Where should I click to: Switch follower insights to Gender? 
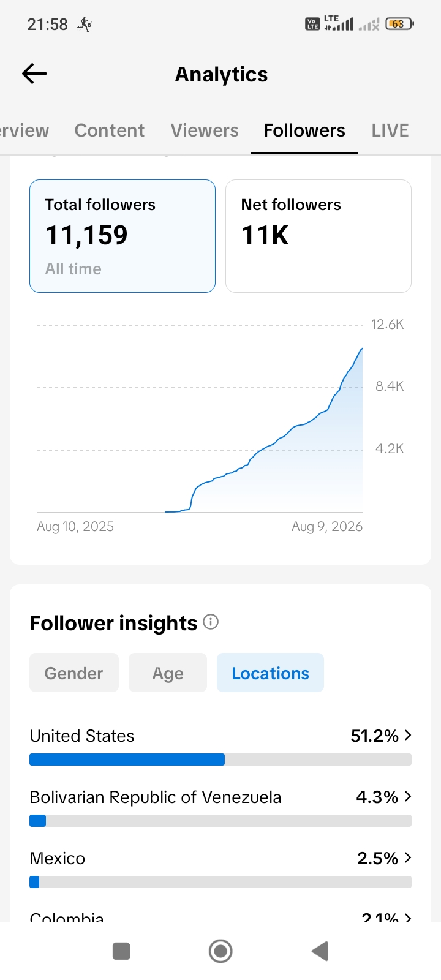point(74,673)
